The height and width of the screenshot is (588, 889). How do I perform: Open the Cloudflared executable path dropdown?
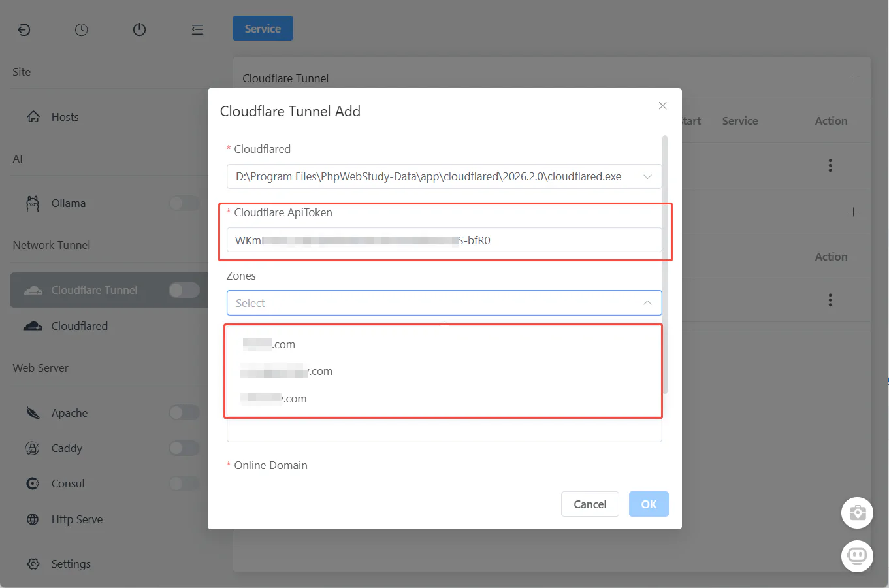647,176
